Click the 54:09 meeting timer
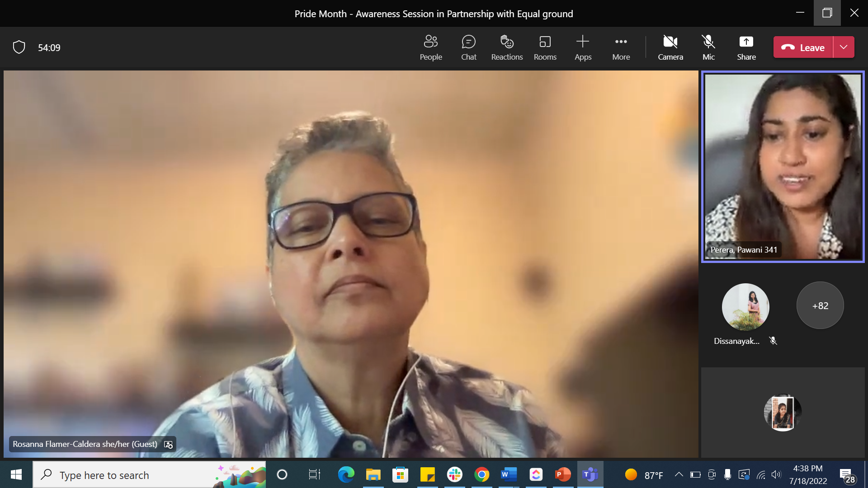This screenshot has height=488, width=868. point(49,47)
